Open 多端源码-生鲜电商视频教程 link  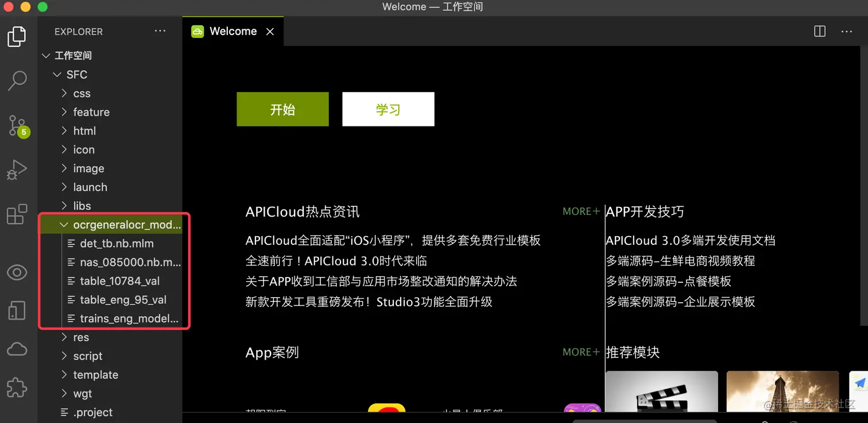(680, 261)
